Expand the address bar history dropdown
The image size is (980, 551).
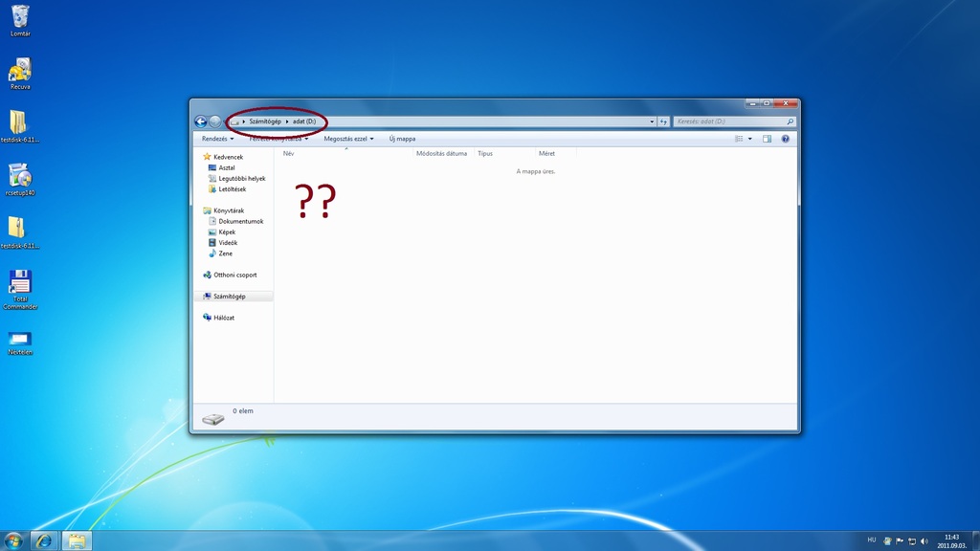click(x=652, y=121)
